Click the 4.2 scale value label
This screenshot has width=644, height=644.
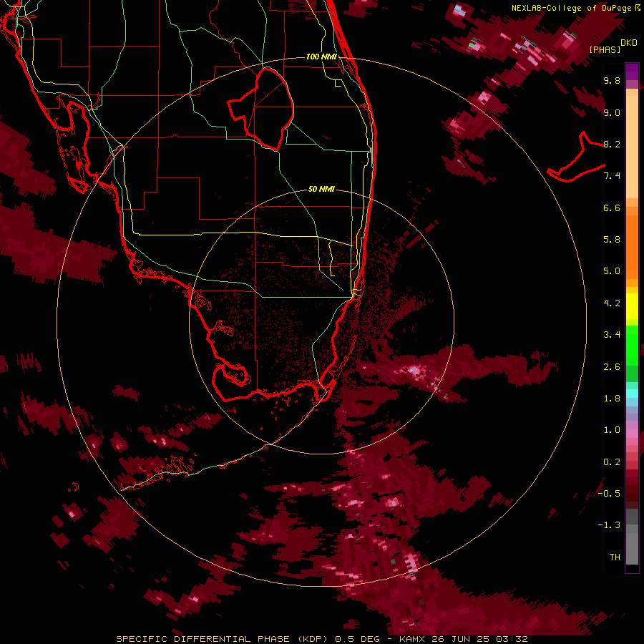click(x=612, y=303)
